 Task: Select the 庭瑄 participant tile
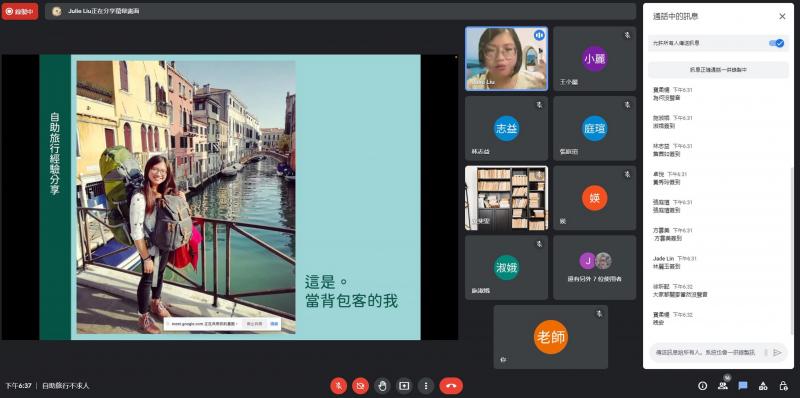point(594,128)
